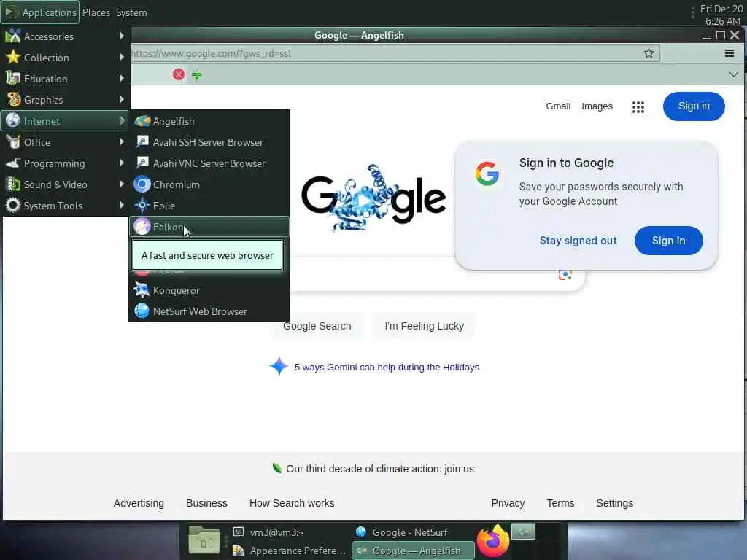Screen dimensions: 747x560
Task: Bookmark page with star icon
Action: tap(649, 52)
